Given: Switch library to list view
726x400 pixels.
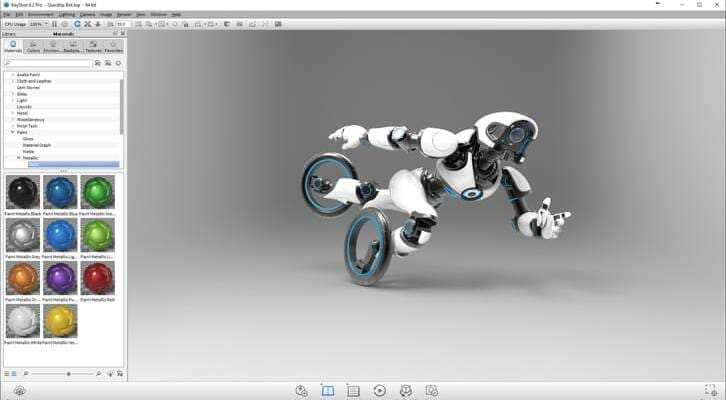Looking at the screenshot, I should click(6, 374).
